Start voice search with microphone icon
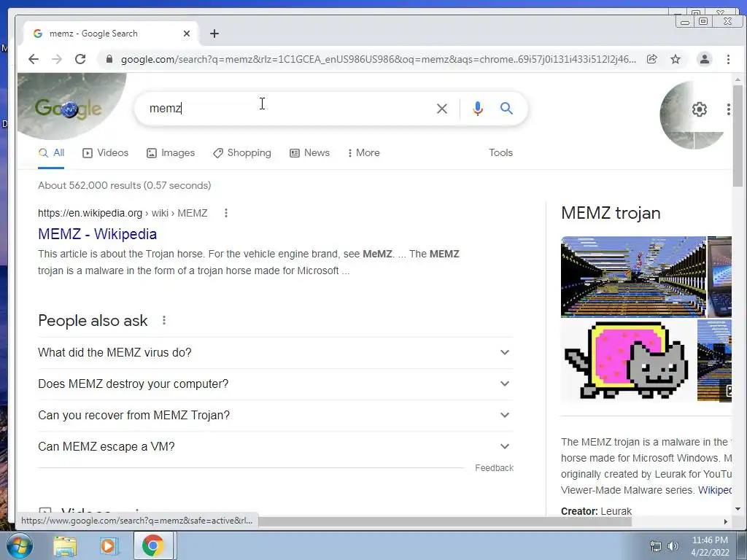 [477, 109]
